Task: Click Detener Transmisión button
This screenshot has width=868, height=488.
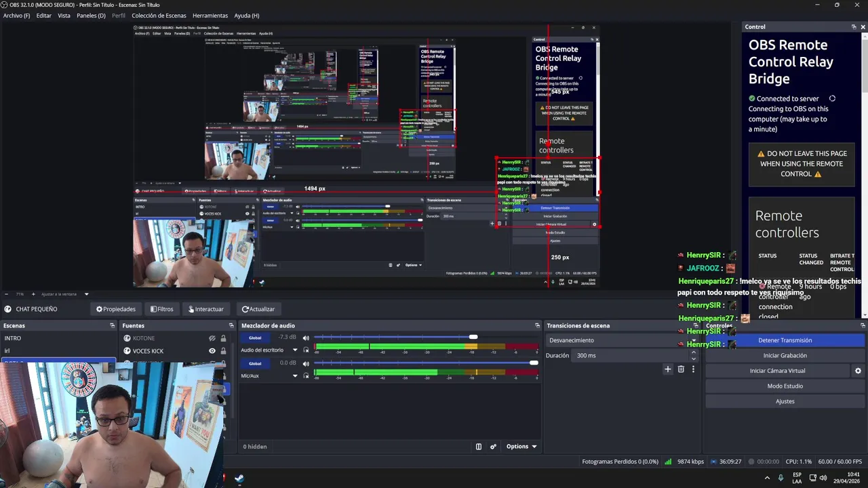Action: (x=785, y=340)
